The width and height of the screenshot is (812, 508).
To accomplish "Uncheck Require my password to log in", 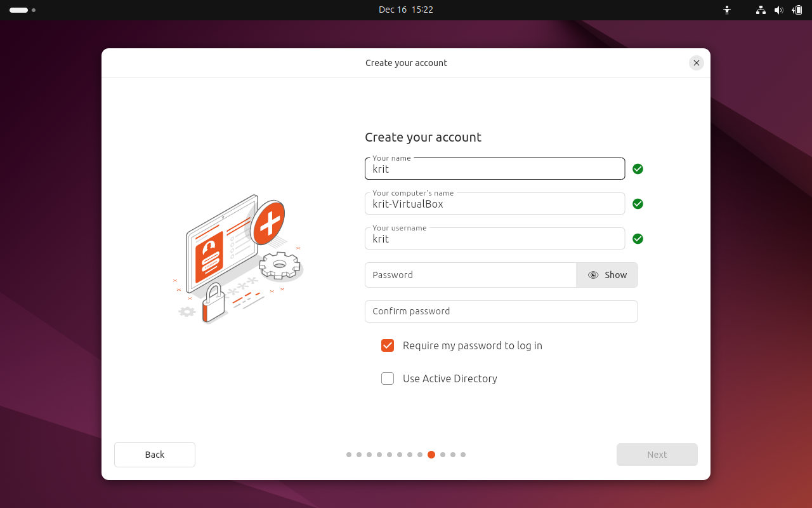I will [388, 345].
